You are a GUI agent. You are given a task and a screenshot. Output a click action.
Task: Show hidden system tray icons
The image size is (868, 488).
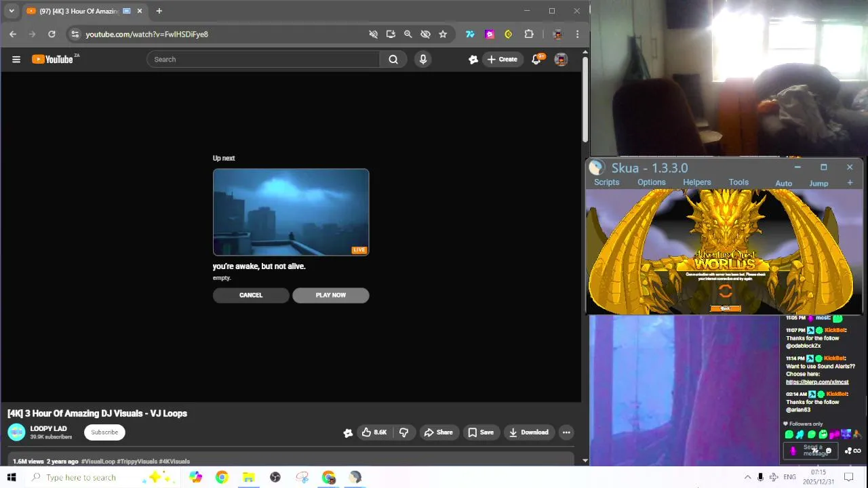pos(747,477)
